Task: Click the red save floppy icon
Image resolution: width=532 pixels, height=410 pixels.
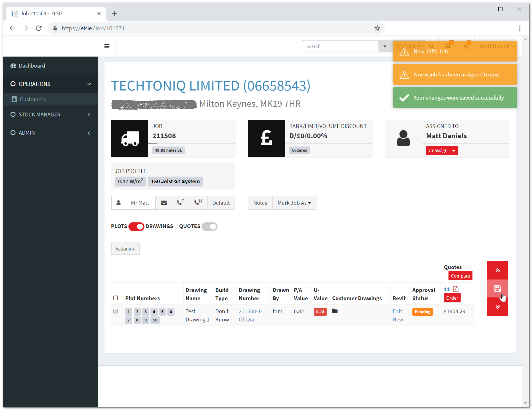Action: pos(497,289)
